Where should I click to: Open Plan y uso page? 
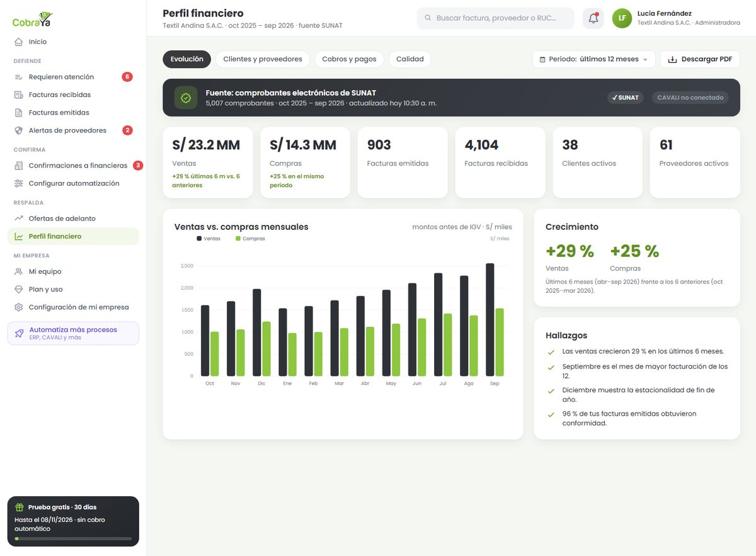click(x=73, y=289)
